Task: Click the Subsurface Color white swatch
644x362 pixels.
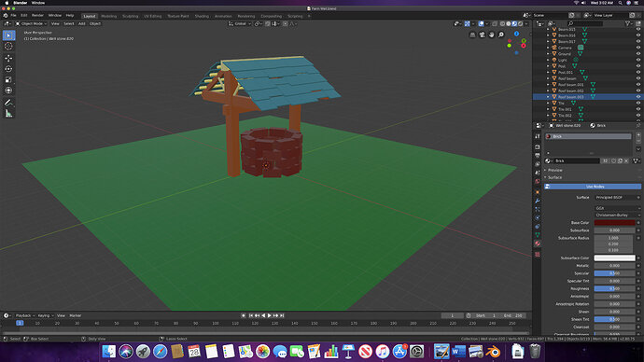Action: coord(614,258)
